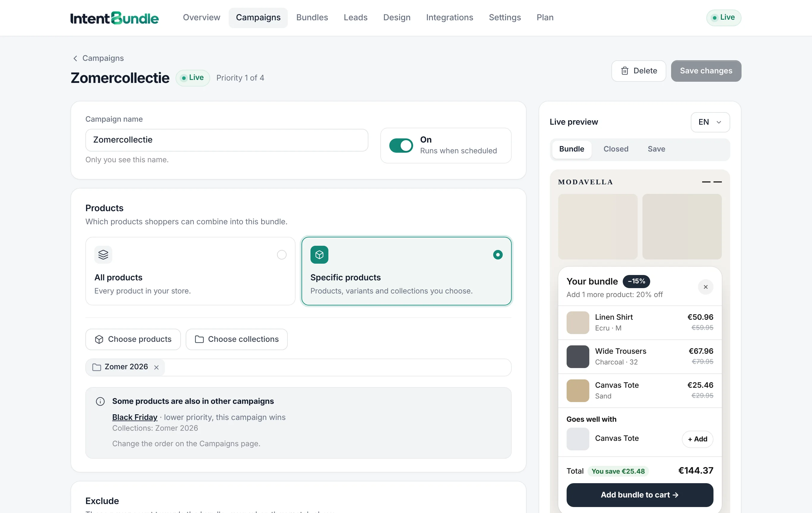Click the layers icon in All products card

click(103, 255)
